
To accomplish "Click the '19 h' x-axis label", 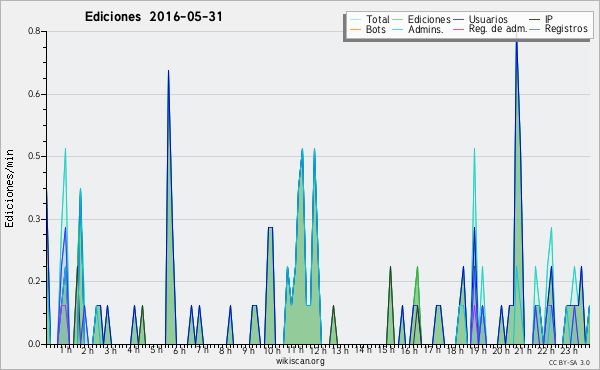I will 478,351.
